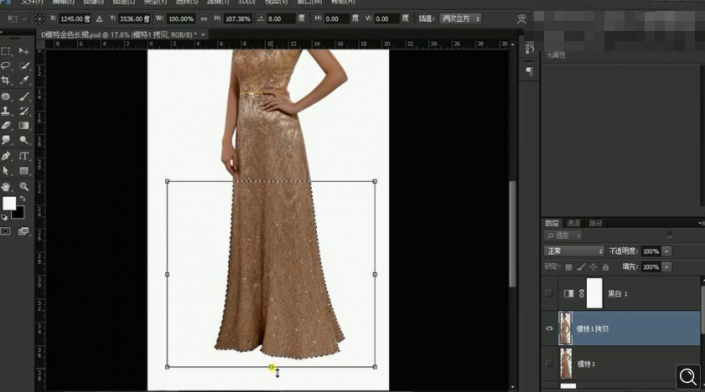Open the layer filter type dropdown
This screenshot has width=705, height=392.
(563, 236)
